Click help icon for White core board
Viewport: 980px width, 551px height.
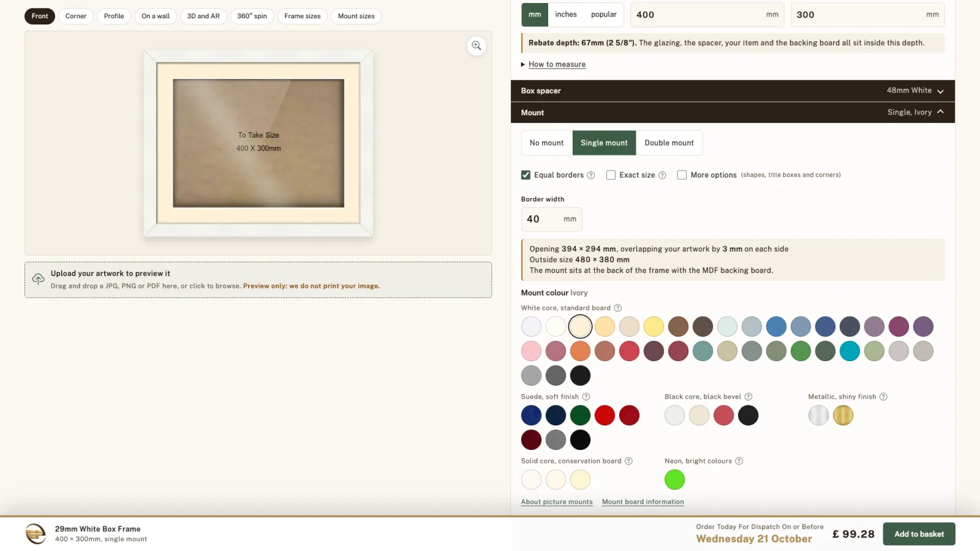(x=618, y=308)
